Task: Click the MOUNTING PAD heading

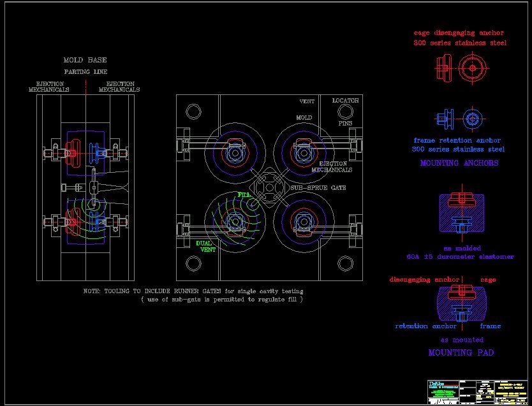Action: (x=459, y=352)
